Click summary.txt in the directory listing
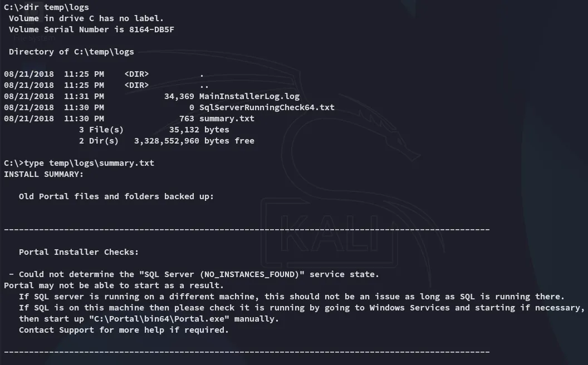Screen dimensions: 588x365 click(x=227, y=119)
